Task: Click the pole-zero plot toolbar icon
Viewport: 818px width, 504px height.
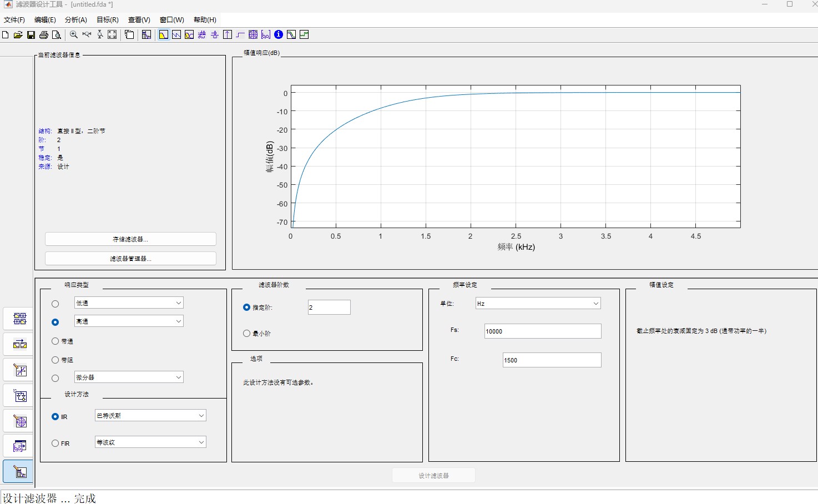Action: [x=253, y=35]
